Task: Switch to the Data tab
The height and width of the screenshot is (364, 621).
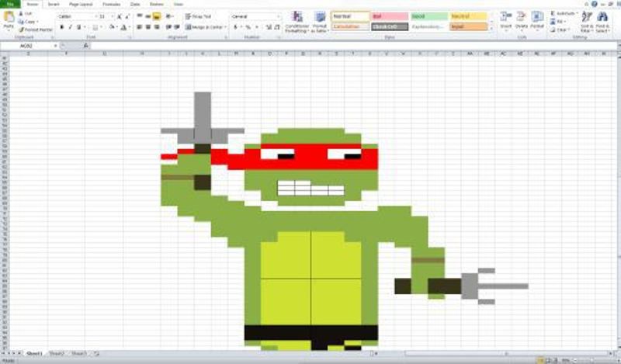Action: coord(135,5)
